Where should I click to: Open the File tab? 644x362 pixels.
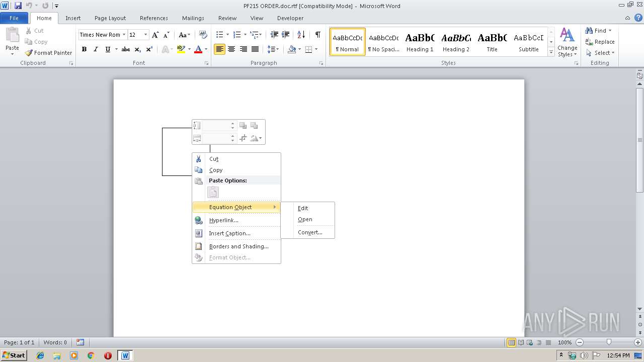[x=14, y=18]
